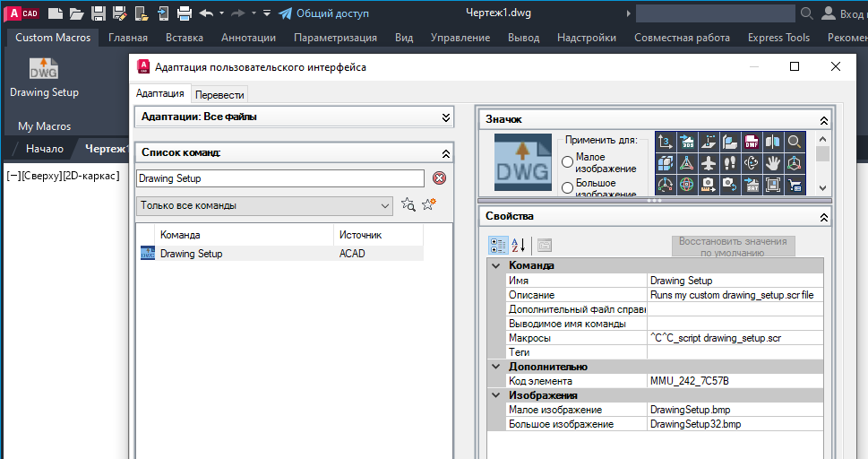The width and height of the screenshot is (868, 459).
Task: Save to Web & Mobile icon
Action: (163, 13)
